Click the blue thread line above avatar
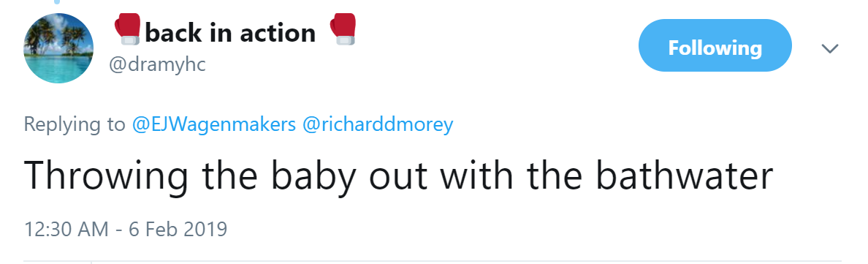 pos(56,2)
